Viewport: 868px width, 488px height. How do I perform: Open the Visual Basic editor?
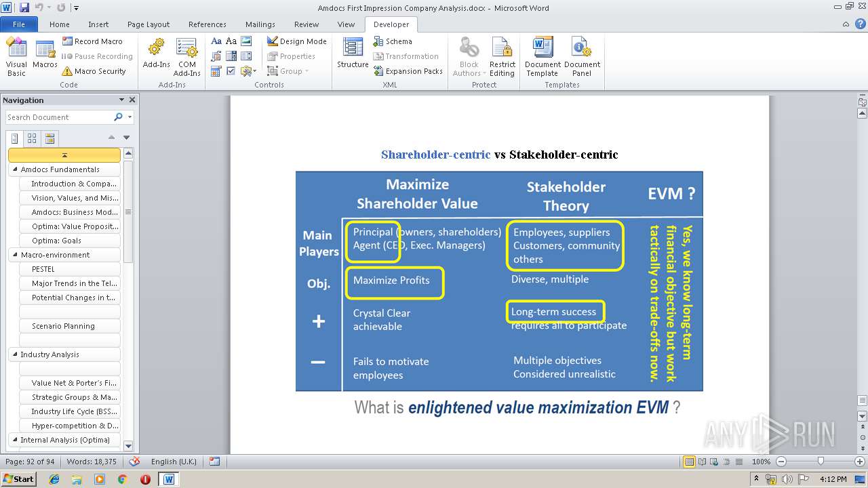click(x=16, y=57)
